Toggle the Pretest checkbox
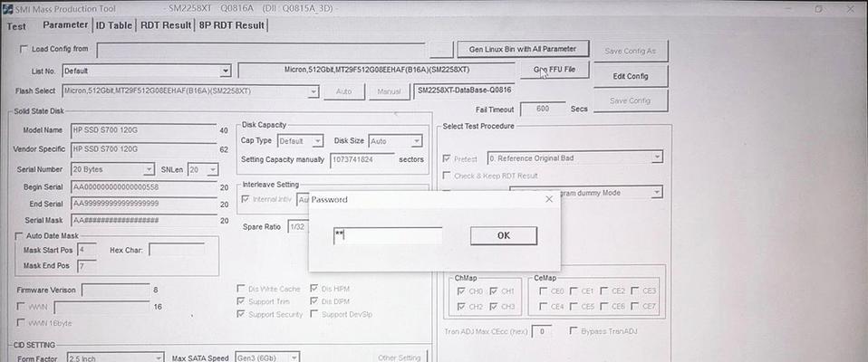The width and height of the screenshot is (868, 362). (447, 158)
